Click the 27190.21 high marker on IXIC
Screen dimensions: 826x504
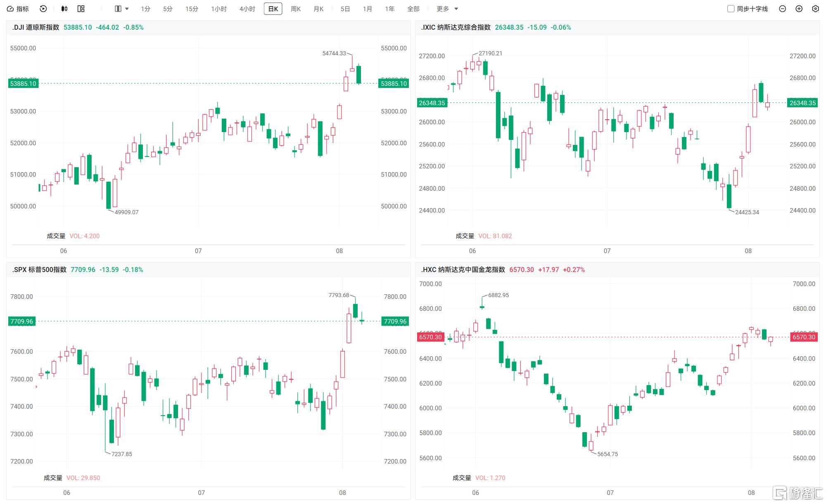490,53
